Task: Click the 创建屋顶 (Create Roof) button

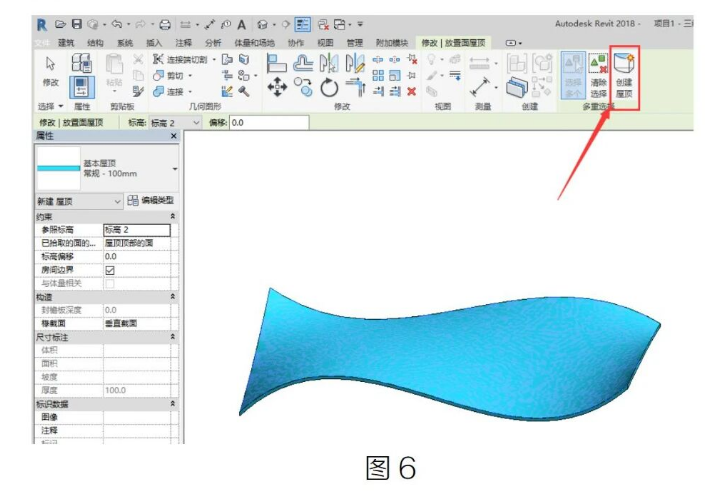Action: pyautogui.click(x=624, y=76)
